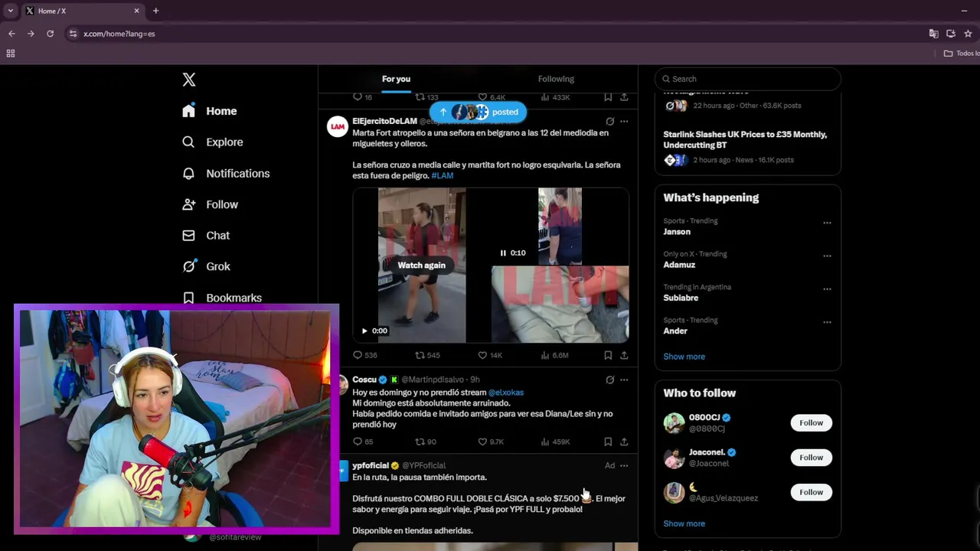Screen dimensions: 980x551
Task: Reply to ElEjercitoDeLAM post with 536 replies
Action: (364, 355)
